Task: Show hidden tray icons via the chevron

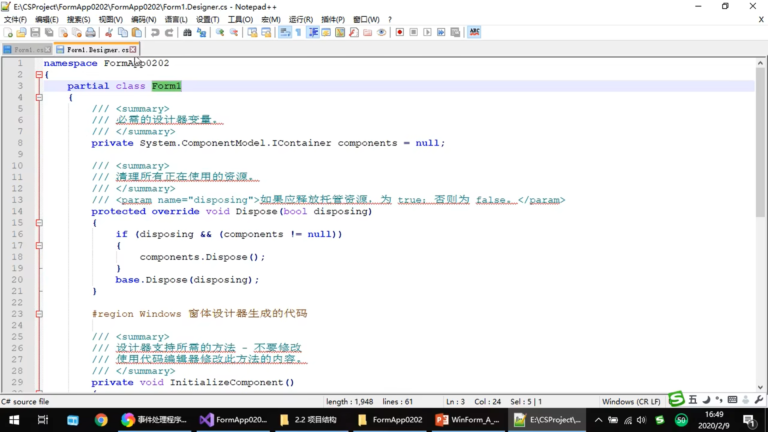Action: [x=598, y=420]
